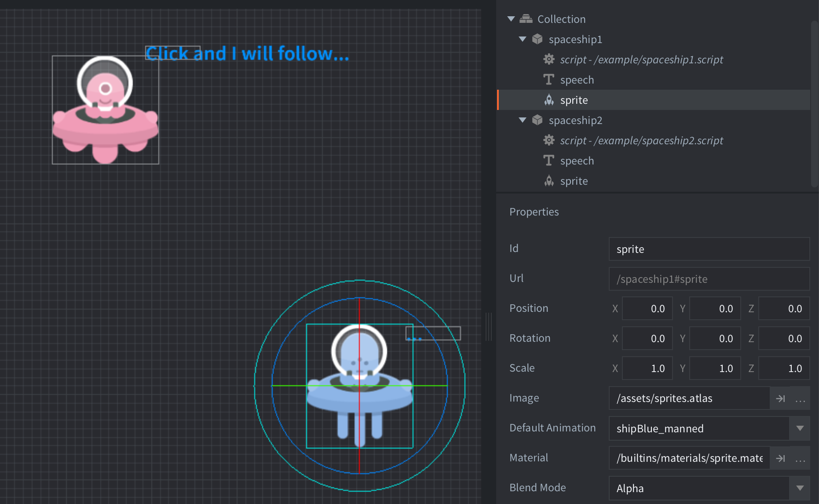
Task: Click the Scale Z value field
Action: (784, 369)
